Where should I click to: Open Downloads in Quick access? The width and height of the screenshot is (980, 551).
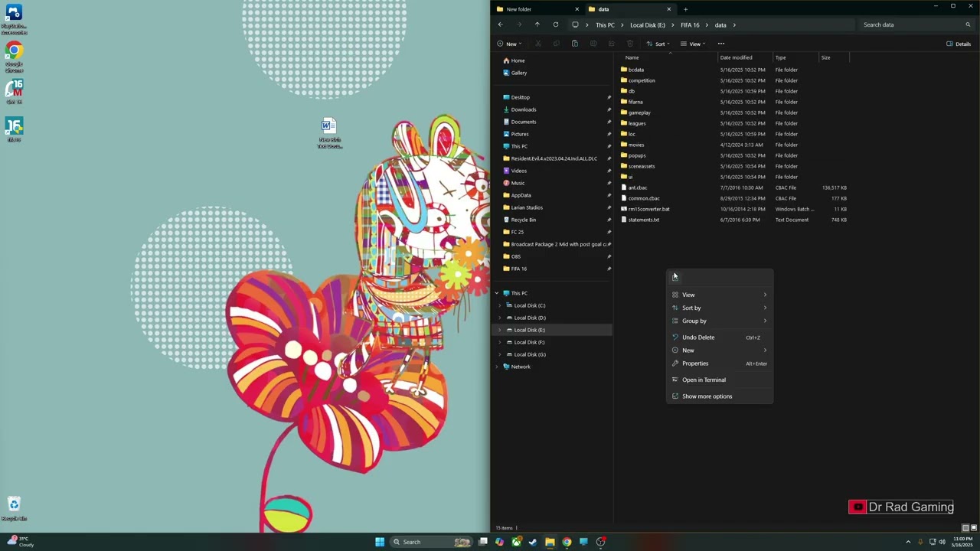pyautogui.click(x=524, y=109)
